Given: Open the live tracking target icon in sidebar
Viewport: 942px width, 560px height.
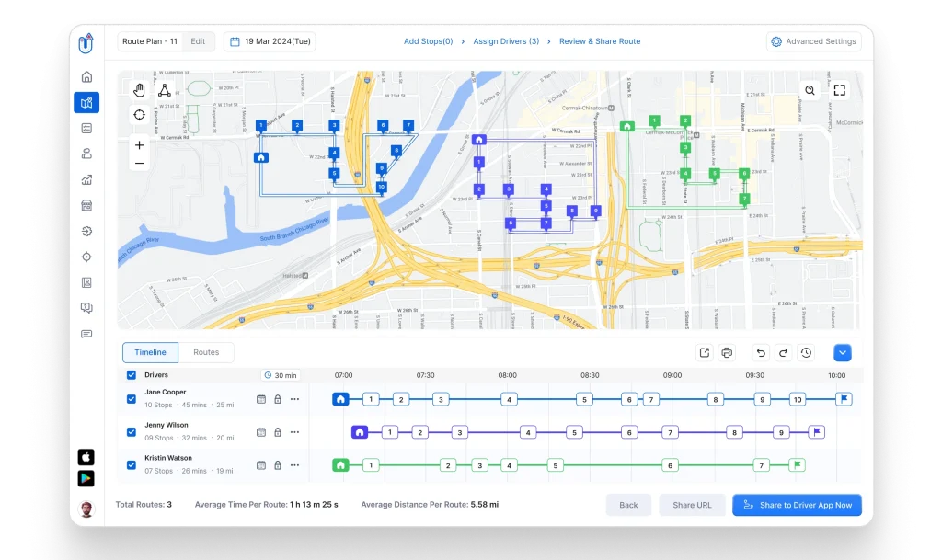Looking at the screenshot, I should 86,257.
